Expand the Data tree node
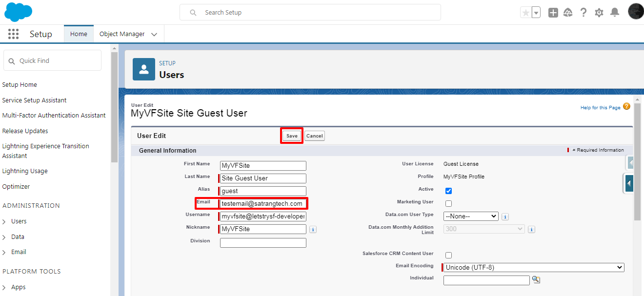The image size is (644, 296). coord(4,237)
